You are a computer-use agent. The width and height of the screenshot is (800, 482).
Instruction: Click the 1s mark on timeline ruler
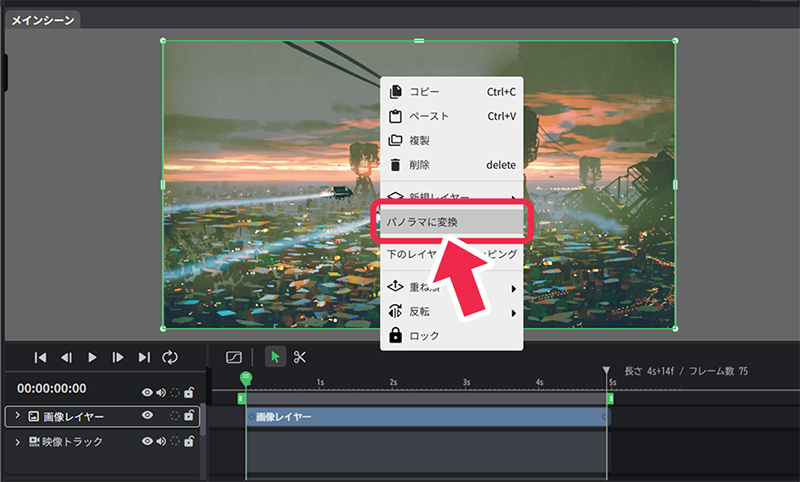(x=320, y=382)
